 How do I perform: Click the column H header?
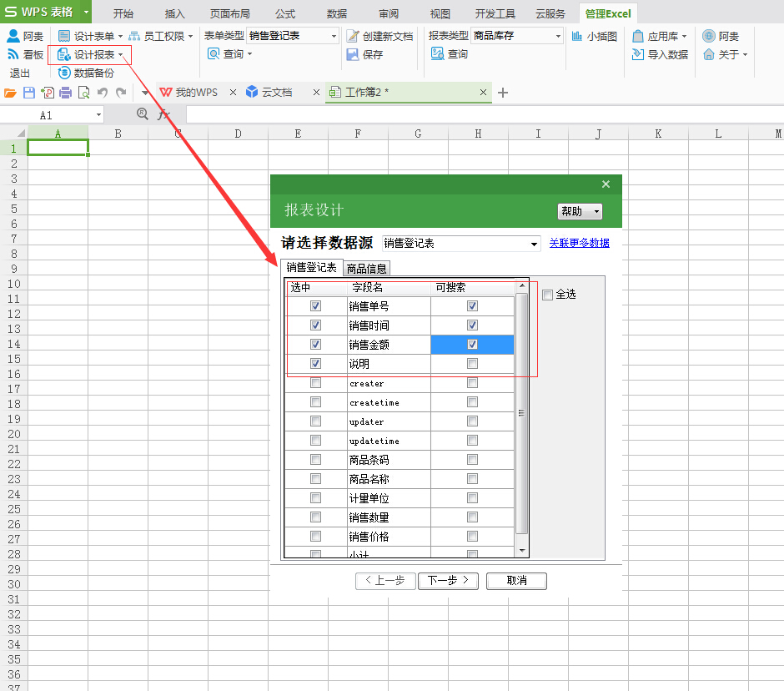[x=478, y=134]
